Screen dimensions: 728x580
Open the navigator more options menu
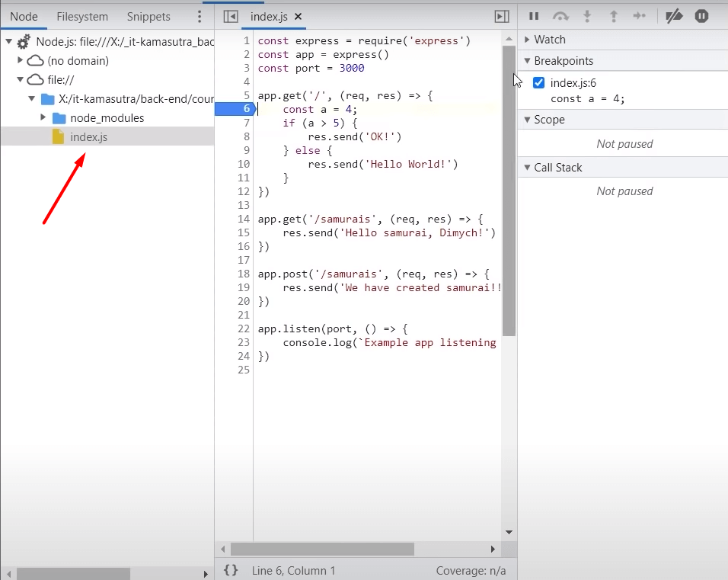[x=200, y=16]
